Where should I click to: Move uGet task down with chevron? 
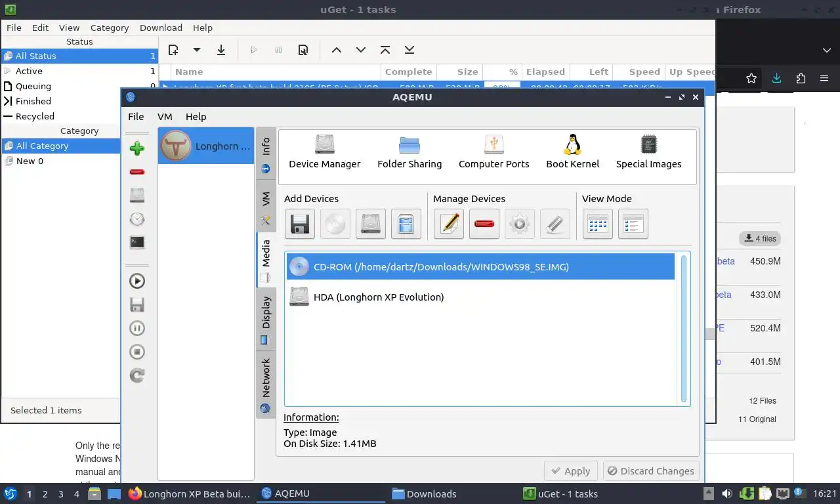coord(361,50)
